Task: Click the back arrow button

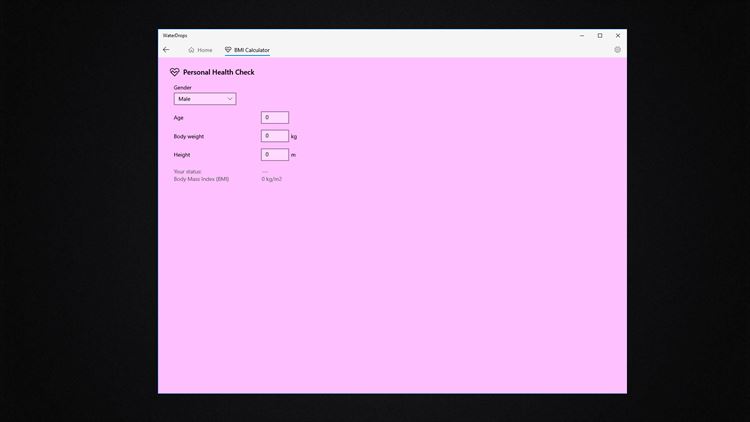Action: point(166,50)
